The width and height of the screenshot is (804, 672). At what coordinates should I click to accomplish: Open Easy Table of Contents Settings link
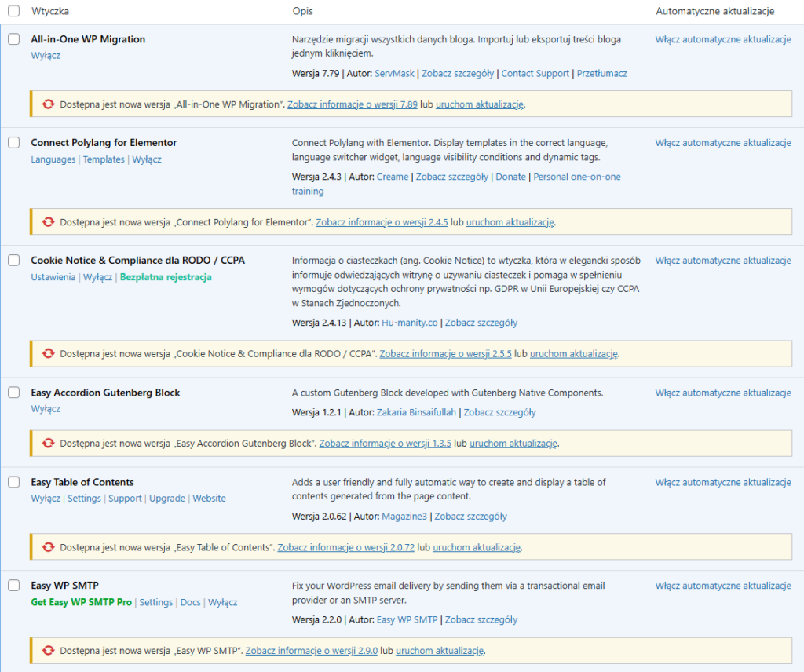click(84, 499)
